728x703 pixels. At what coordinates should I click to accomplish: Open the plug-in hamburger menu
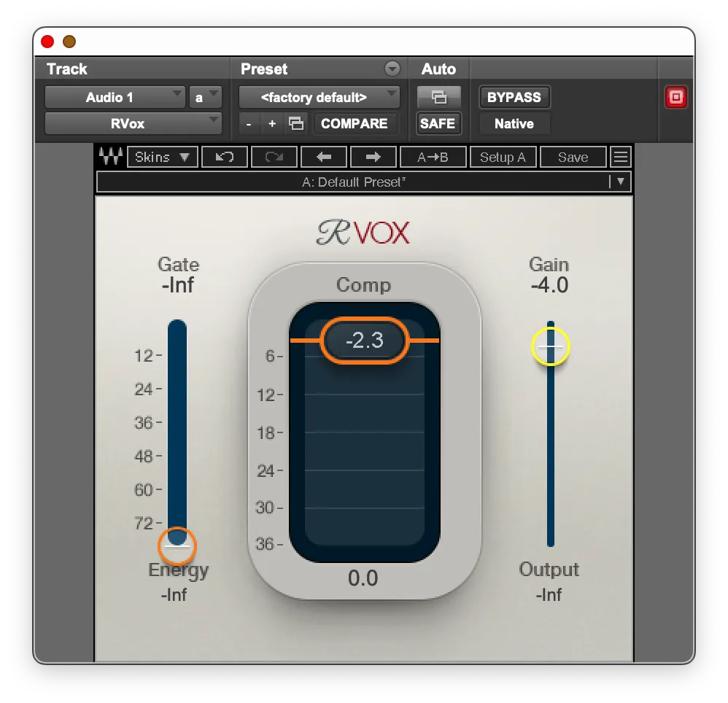click(621, 156)
